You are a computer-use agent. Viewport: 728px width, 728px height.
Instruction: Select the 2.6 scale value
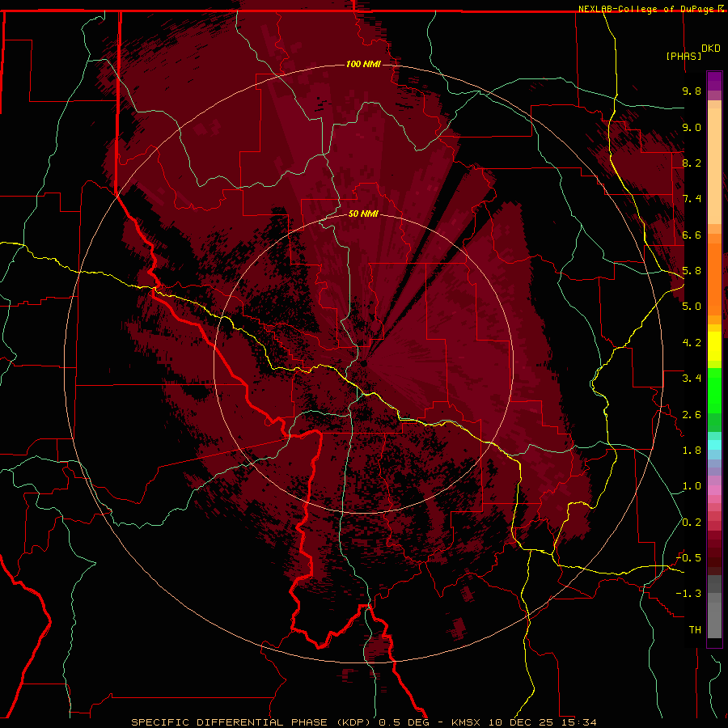coord(692,414)
